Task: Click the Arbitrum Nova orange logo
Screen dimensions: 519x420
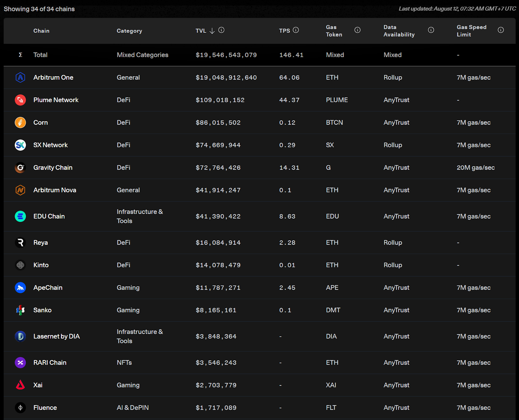Action: point(20,190)
